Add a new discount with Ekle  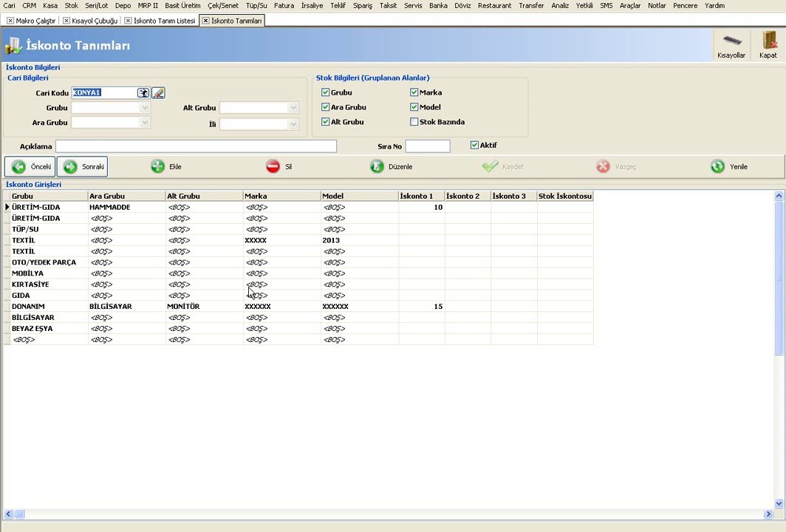166,166
